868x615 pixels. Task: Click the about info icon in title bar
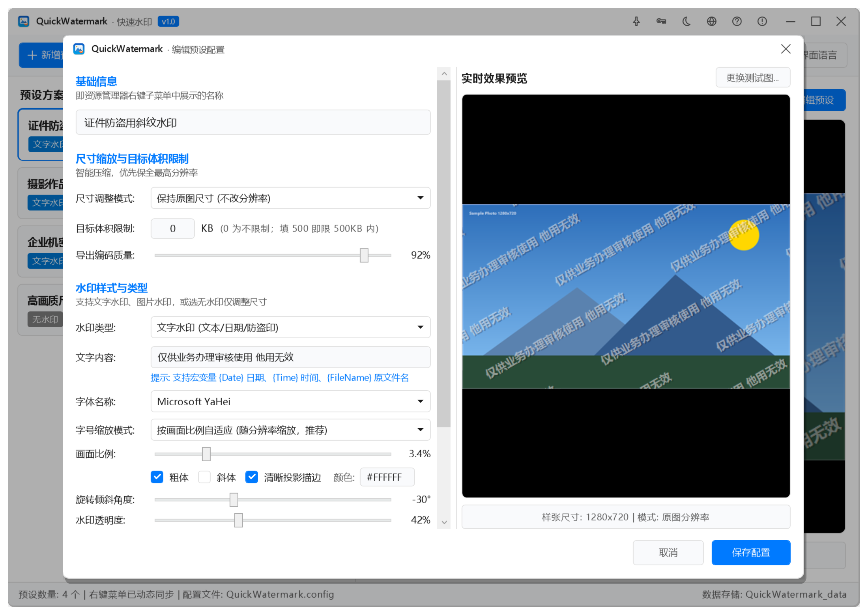762,21
